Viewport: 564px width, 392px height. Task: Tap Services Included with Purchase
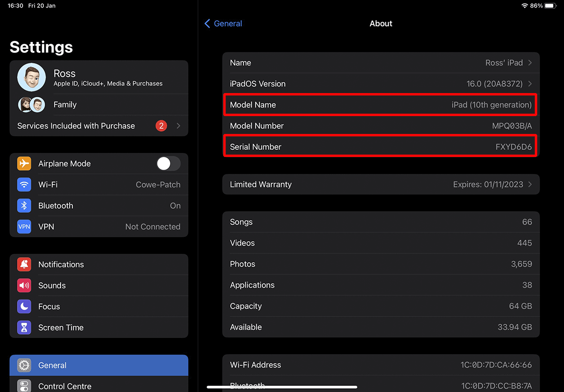click(99, 126)
